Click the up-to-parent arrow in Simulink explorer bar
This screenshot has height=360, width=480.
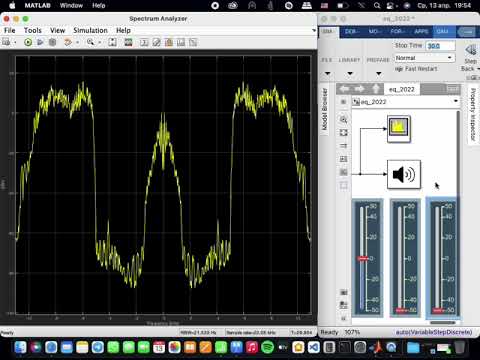pos(376,89)
